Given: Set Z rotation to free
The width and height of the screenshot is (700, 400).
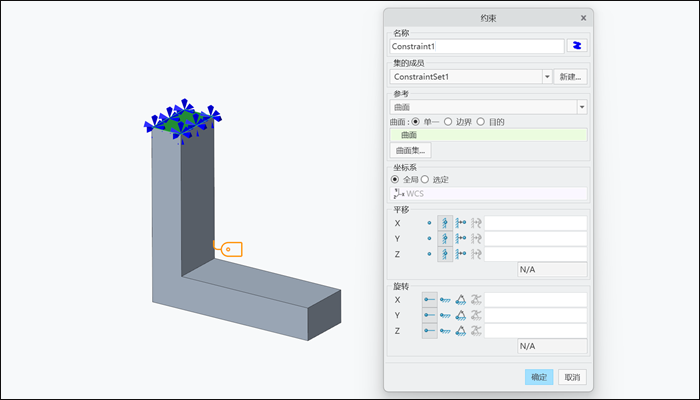Looking at the screenshot, I should 429,331.
